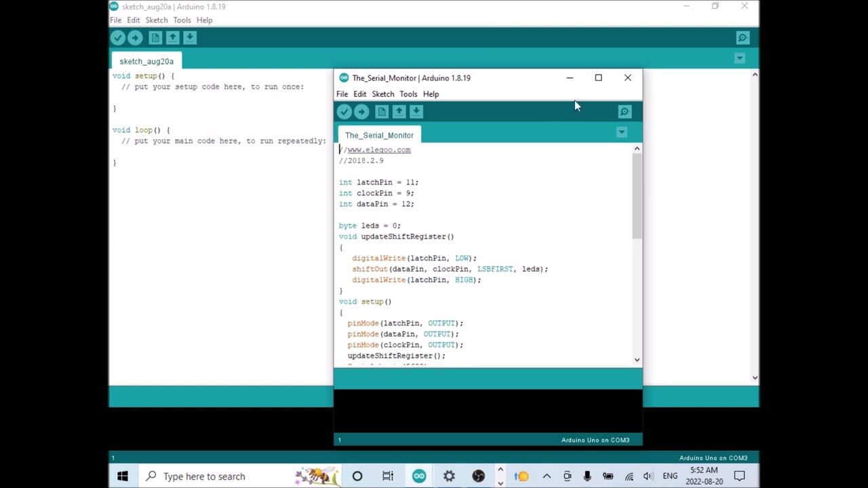Click Verify icon in The_Serial_Monitor window
This screenshot has width=868, height=488.
pos(344,112)
